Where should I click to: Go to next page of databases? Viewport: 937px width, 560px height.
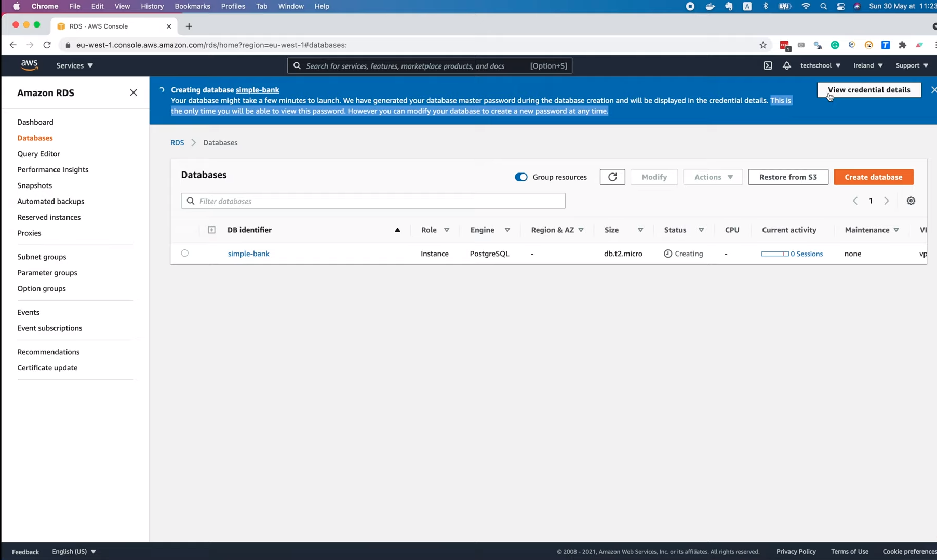tap(886, 201)
